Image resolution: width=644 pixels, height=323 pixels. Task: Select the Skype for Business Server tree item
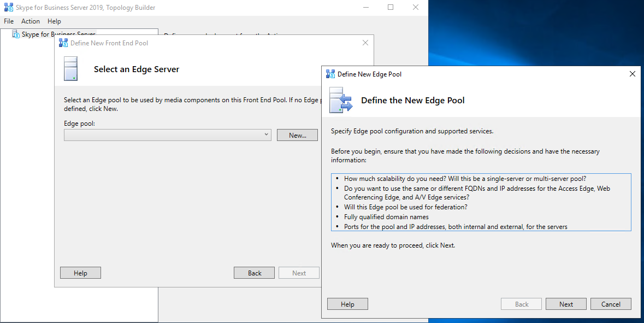click(58, 34)
